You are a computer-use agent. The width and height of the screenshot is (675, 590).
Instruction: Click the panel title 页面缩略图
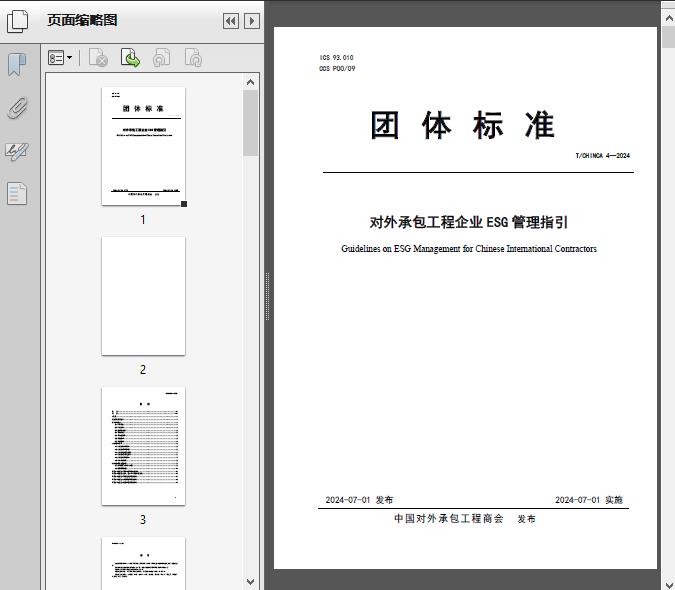82,20
